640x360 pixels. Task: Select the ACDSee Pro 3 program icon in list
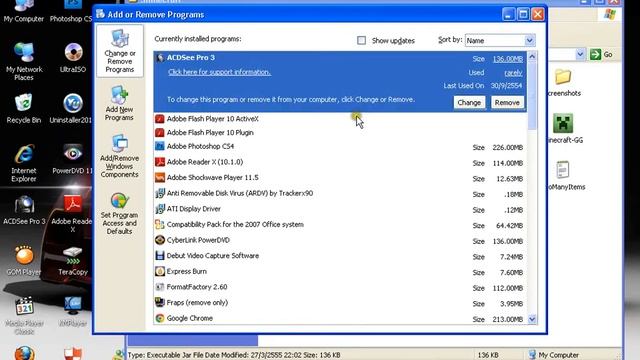(160, 58)
